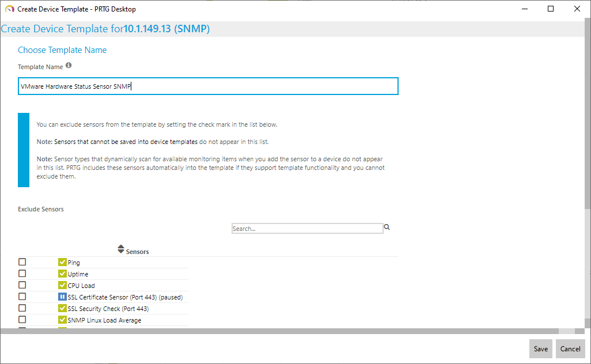Click the green status icon beside CPU Load
This screenshot has height=364, width=591.
(x=62, y=285)
